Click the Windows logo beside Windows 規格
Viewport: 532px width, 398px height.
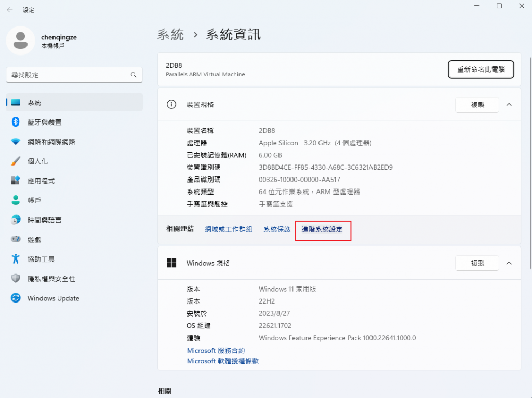(171, 263)
